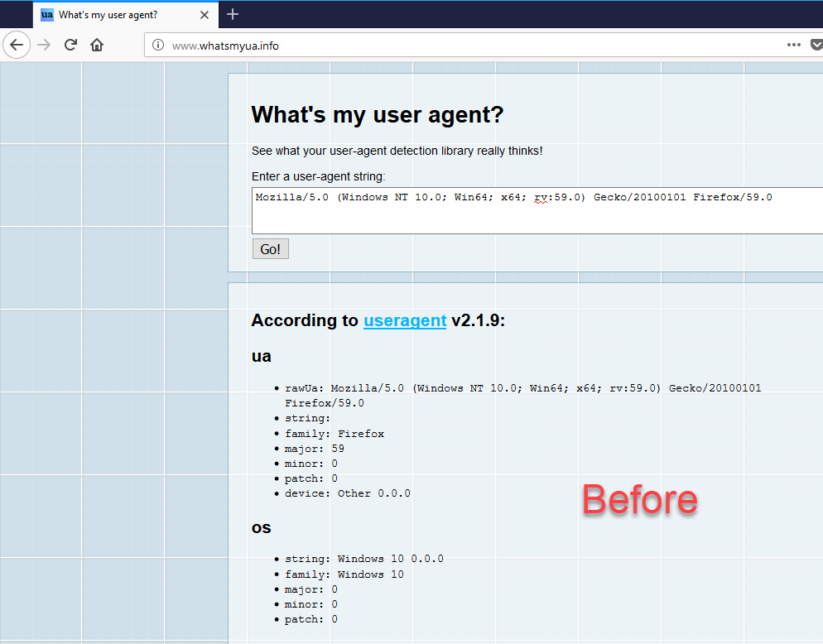Image resolution: width=823 pixels, height=644 pixels.
Task: Click 'major: 59' list item
Action: click(x=315, y=448)
